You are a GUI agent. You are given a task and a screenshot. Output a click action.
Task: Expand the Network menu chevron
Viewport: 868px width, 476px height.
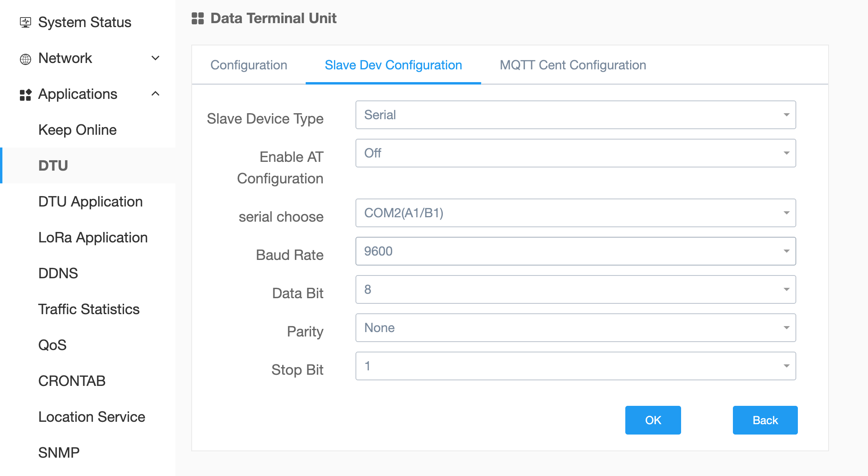(155, 58)
